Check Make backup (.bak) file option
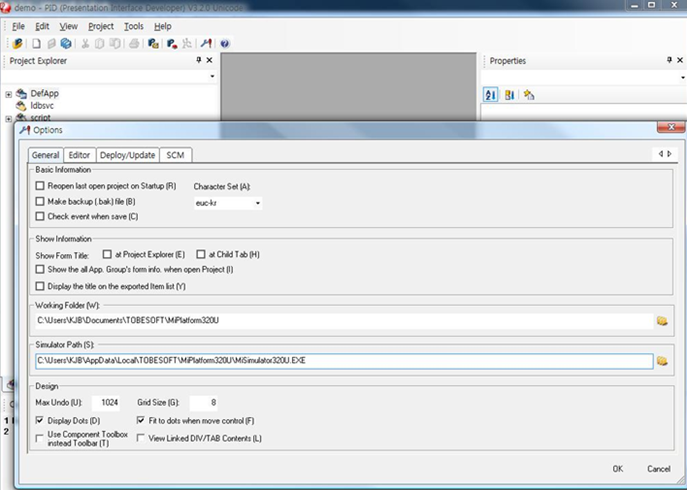Screen dimensions: 687x490 [x=40, y=201]
